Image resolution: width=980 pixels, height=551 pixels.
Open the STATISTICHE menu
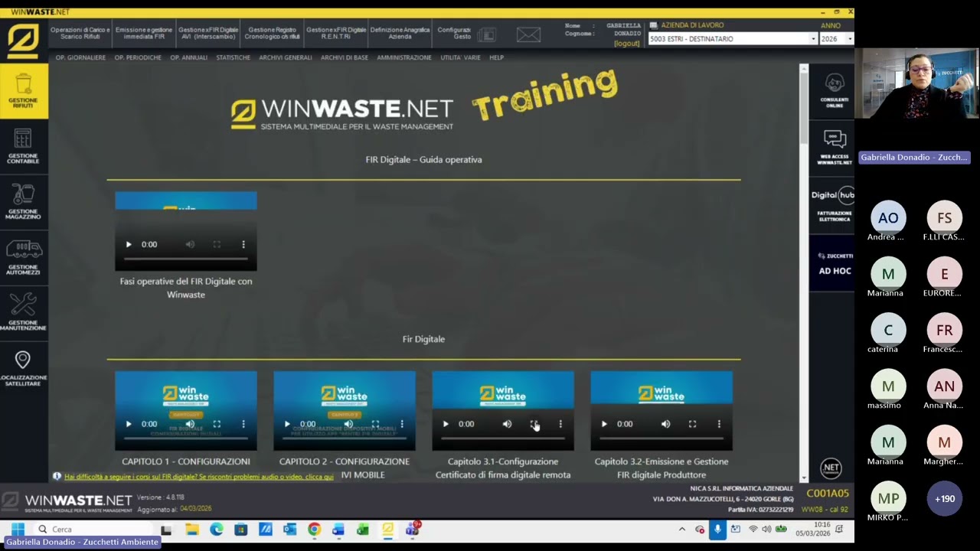tap(233, 57)
